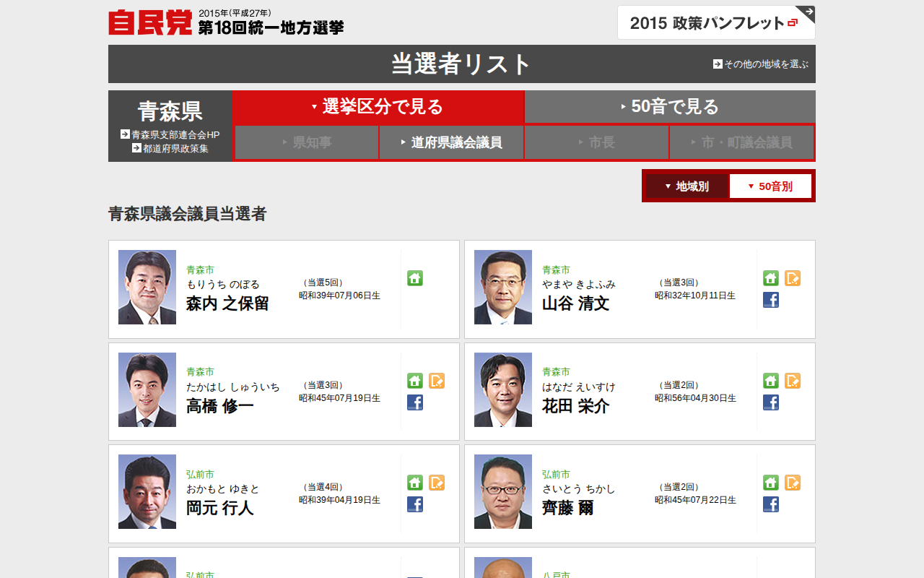Open 齊藤 爾's orange blog icon
This screenshot has width=924, height=578.
point(793,483)
